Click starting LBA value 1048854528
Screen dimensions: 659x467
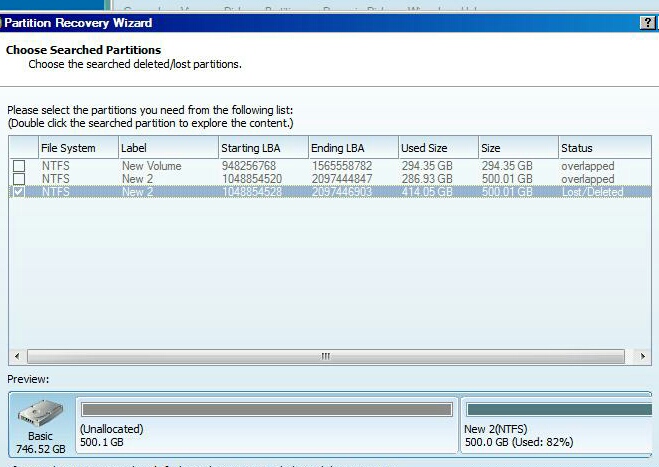252,192
